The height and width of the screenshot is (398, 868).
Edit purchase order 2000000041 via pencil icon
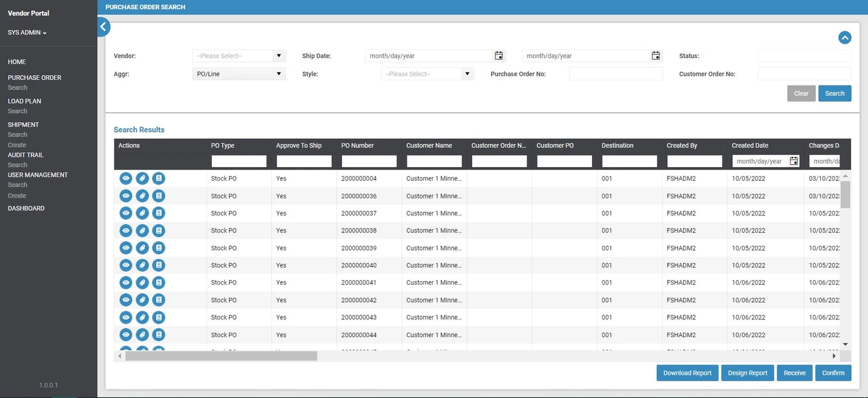142,282
